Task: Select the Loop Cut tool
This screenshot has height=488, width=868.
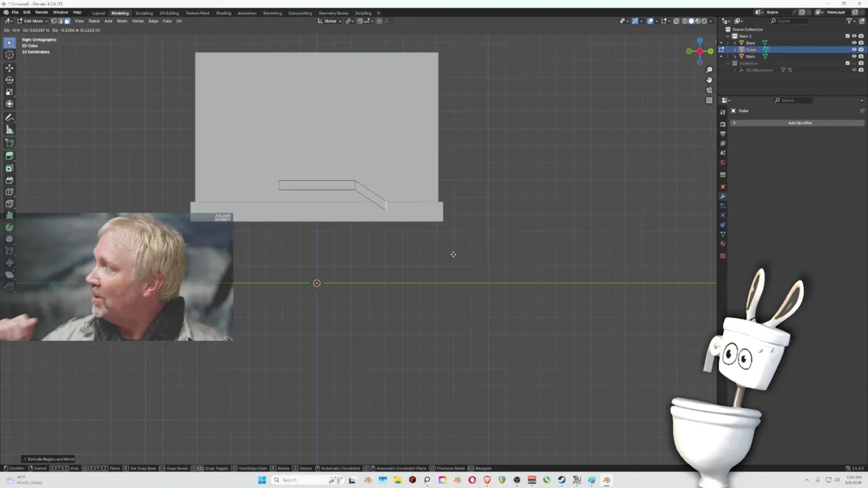Action: [9, 192]
